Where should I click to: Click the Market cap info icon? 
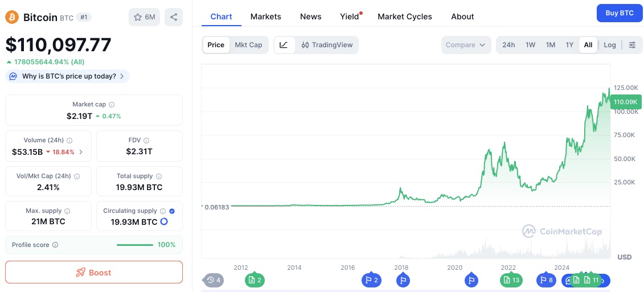pos(112,105)
